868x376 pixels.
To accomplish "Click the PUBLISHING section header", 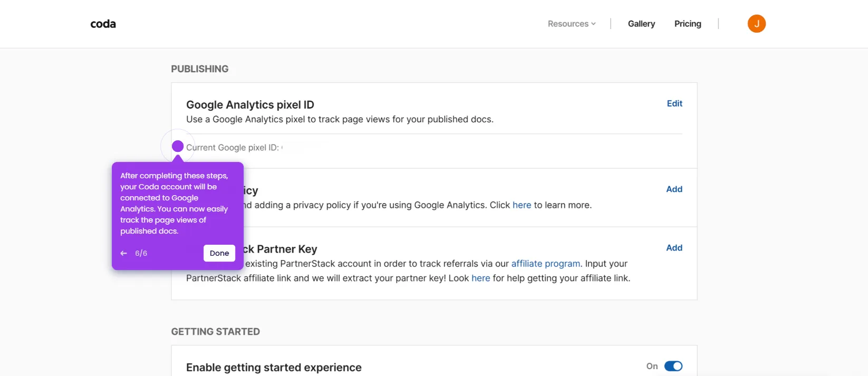I will [200, 69].
